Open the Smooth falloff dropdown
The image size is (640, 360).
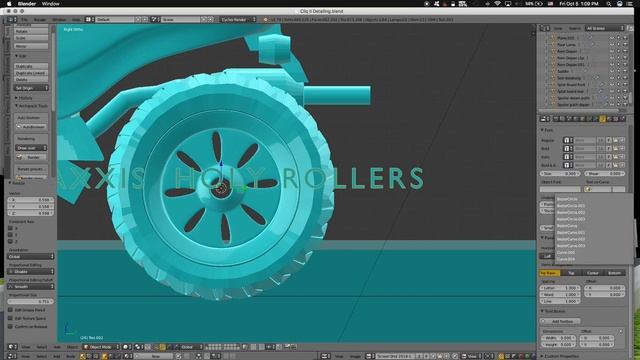click(x=31, y=287)
